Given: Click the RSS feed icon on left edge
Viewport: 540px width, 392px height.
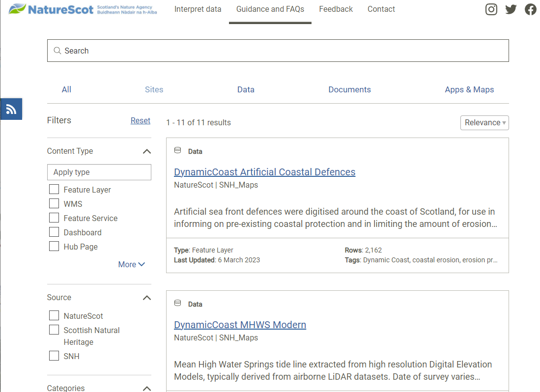Looking at the screenshot, I should (x=11, y=109).
